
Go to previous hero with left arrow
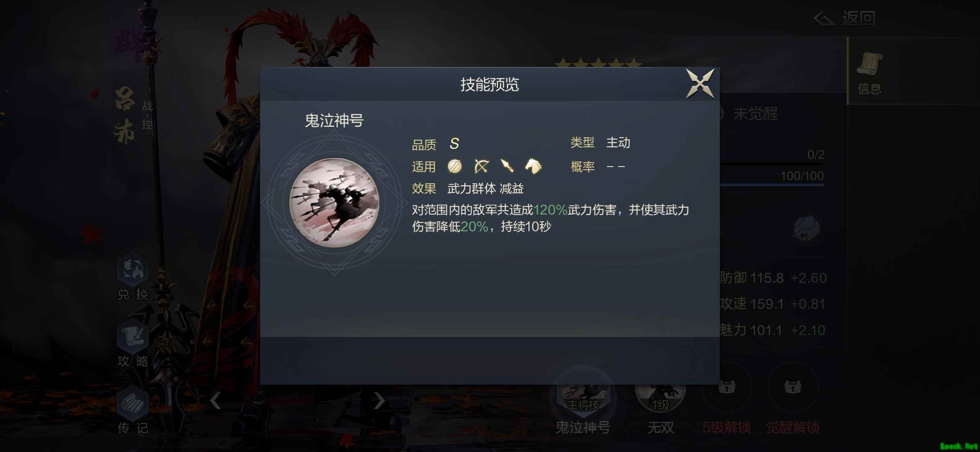pos(215,401)
